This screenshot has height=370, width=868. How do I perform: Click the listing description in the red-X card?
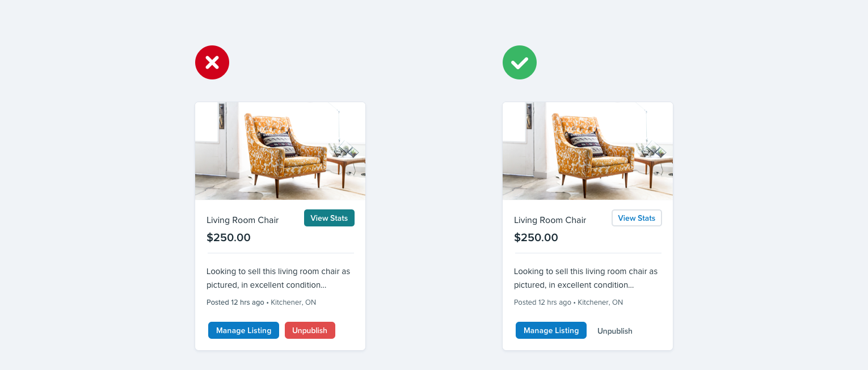pyautogui.click(x=278, y=278)
